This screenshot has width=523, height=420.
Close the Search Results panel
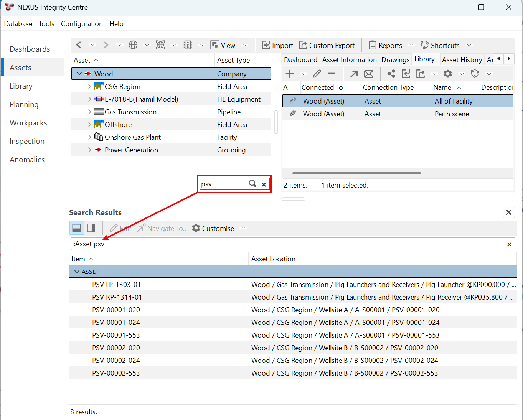pos(509,212)
